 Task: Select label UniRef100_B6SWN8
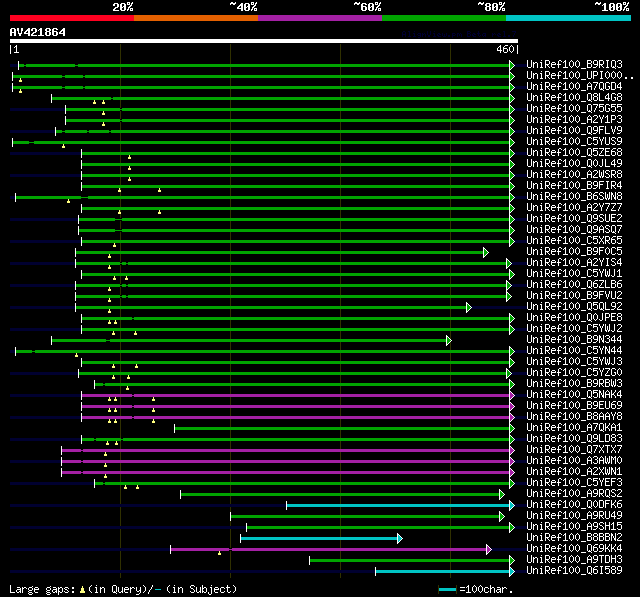tap(574, 196)
